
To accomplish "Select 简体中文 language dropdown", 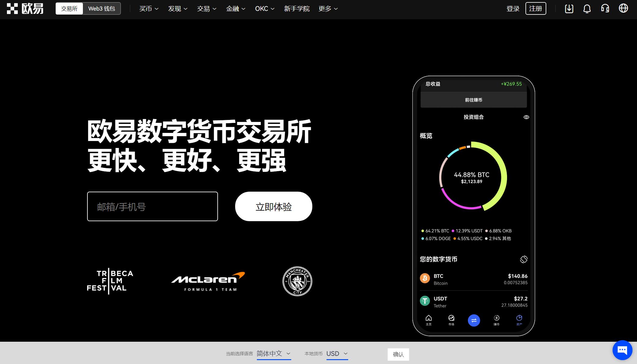I will [x=273, y=354].
